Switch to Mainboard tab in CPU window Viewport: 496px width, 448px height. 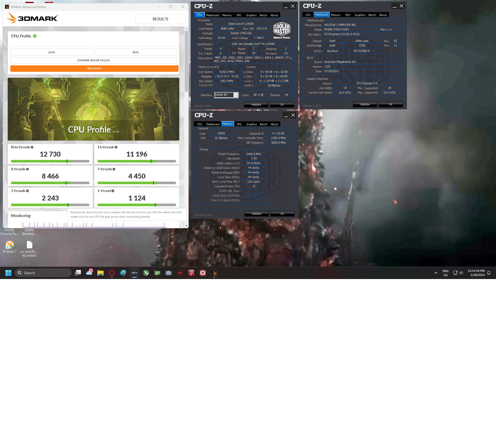pyautogui.click(x=213, y=15)
